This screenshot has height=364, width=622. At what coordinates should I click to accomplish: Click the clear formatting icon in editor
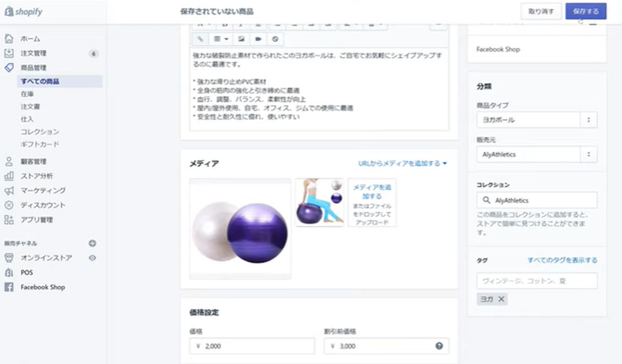point(275,39)
